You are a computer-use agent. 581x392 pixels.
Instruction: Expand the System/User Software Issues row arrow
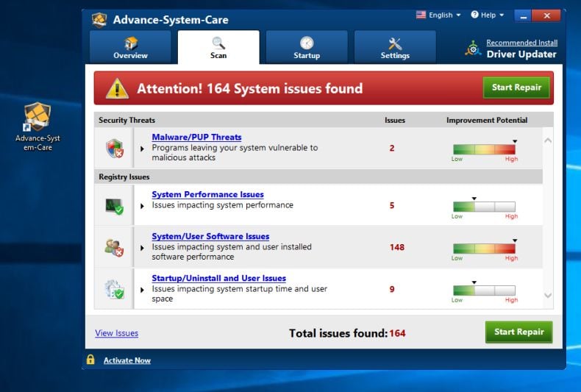[142, 248]
